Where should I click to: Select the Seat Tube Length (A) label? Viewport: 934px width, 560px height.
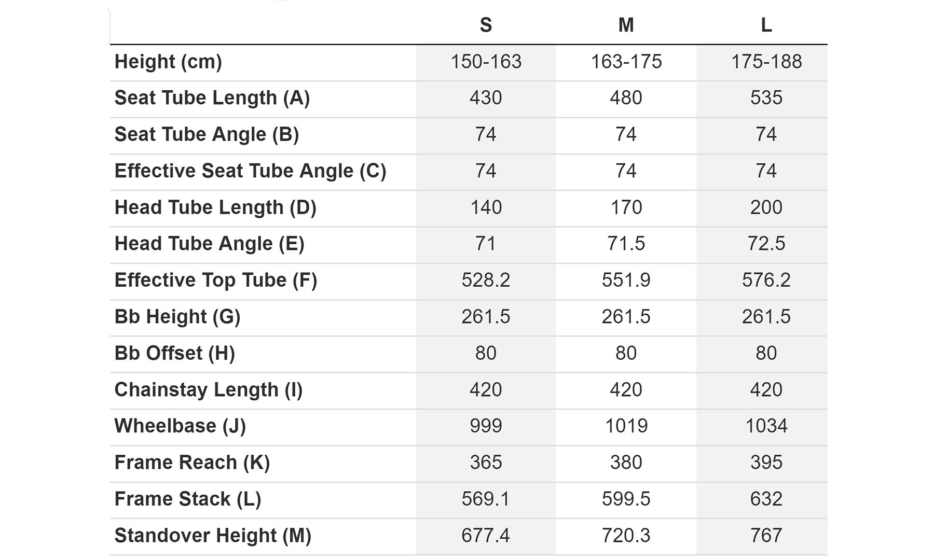(x=212, y=98)
